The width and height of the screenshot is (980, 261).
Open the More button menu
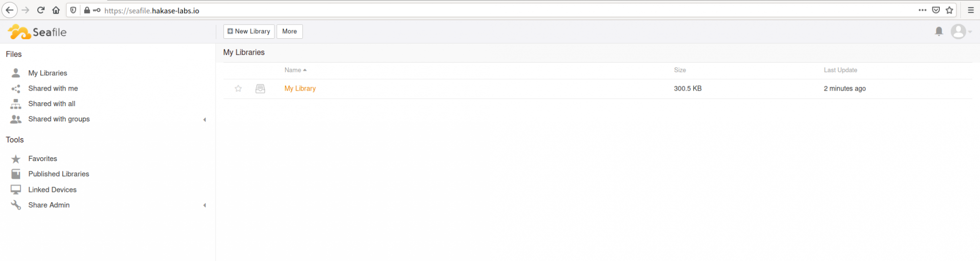(290, 31)
